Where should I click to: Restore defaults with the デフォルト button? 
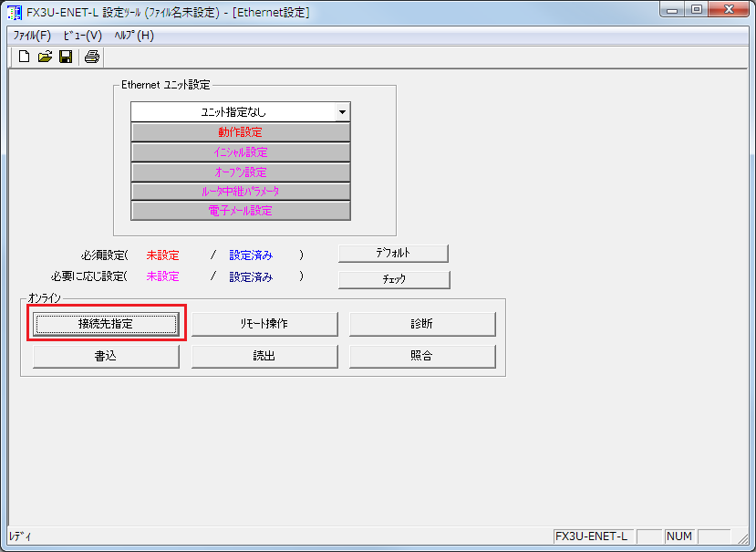393,254
